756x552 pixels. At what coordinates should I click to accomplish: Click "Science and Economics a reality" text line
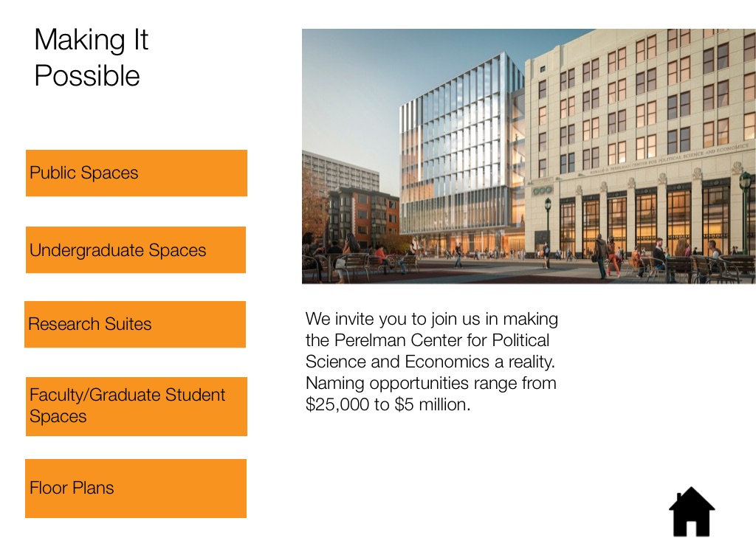pos(430,362)
